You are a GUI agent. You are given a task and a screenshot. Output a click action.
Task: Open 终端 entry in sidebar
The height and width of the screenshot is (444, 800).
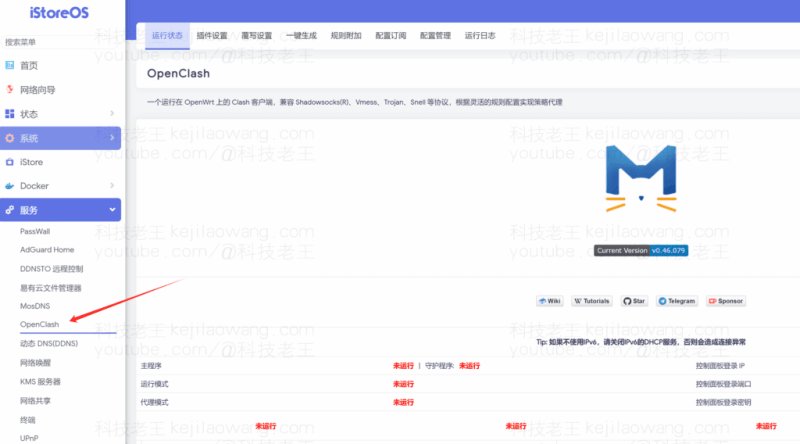pos(28,420)
